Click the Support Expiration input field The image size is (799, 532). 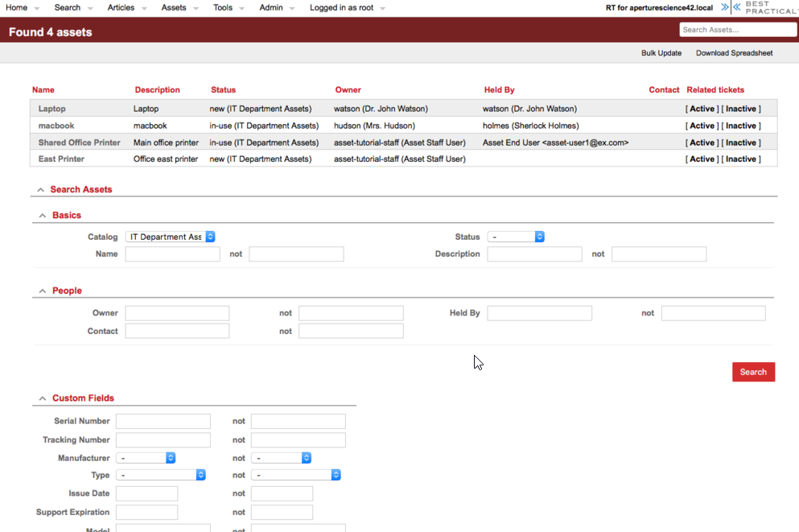tap(146, 512)
